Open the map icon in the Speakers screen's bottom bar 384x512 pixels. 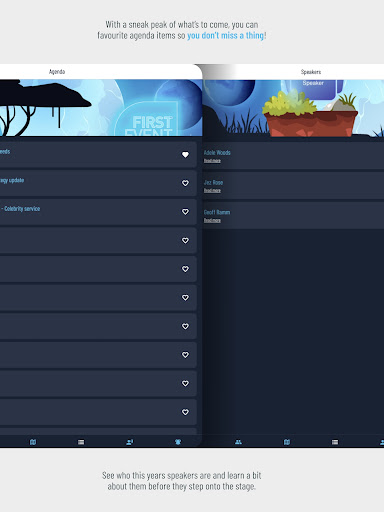(x=287, y=442)
